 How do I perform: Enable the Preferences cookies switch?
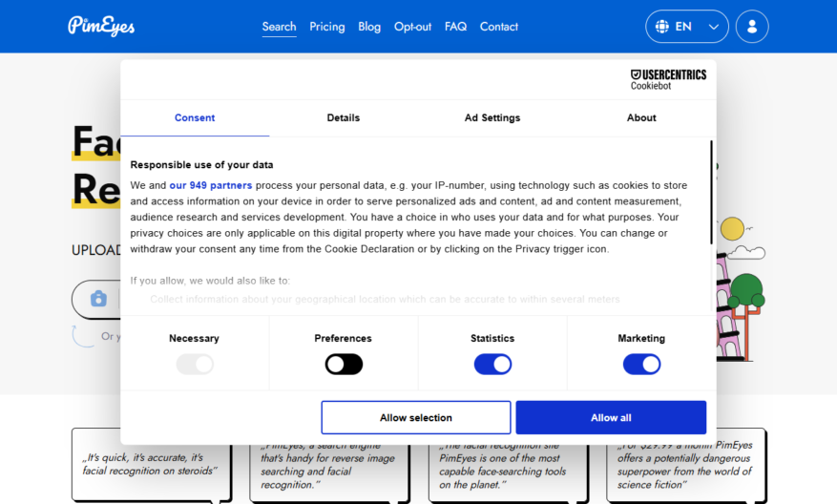point(344,364)
